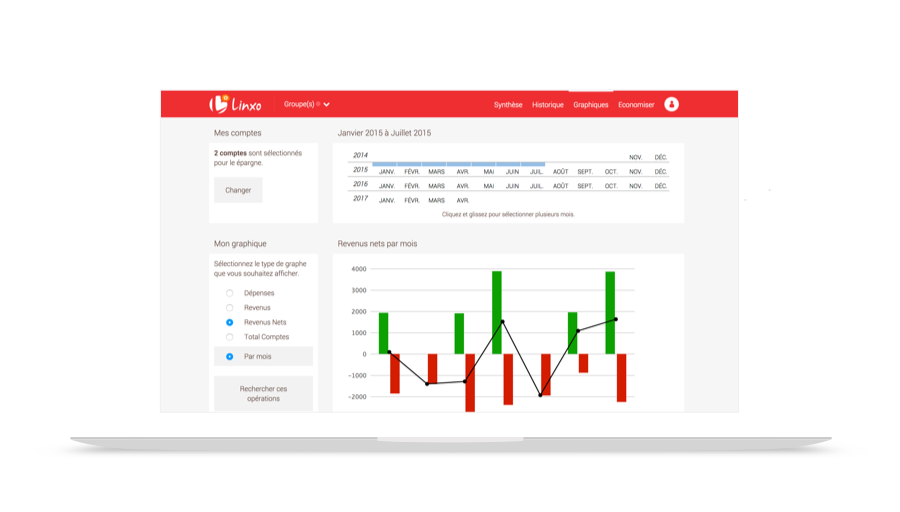Switch to the Graphiques tab
Screen dimensions: 900x512
[x=591, y=105]
